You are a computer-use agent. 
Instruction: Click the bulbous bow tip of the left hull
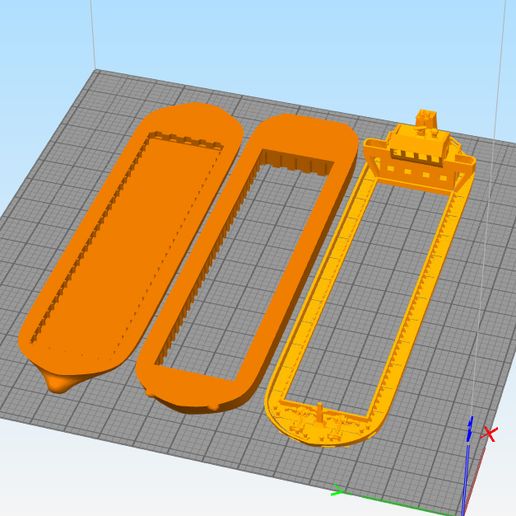coord(57,384)
